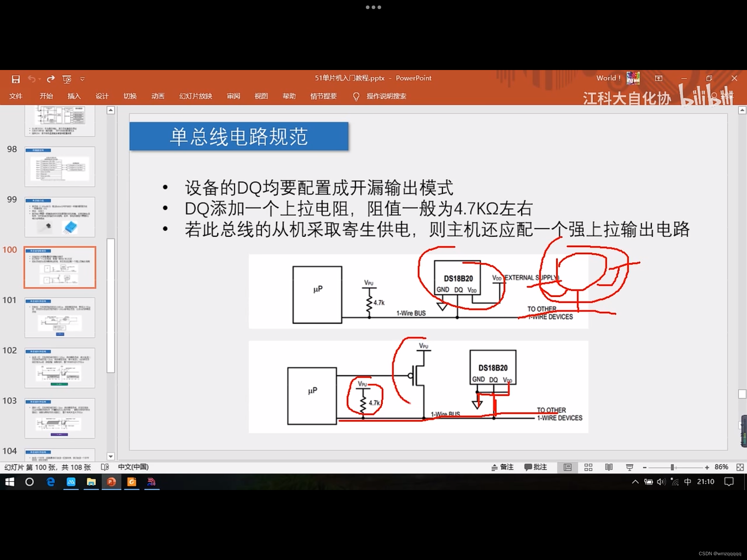Start slideshow from beginning icon in title bar
The height and width of the screenshot is (560, 747).
click(x=67, y=79)
